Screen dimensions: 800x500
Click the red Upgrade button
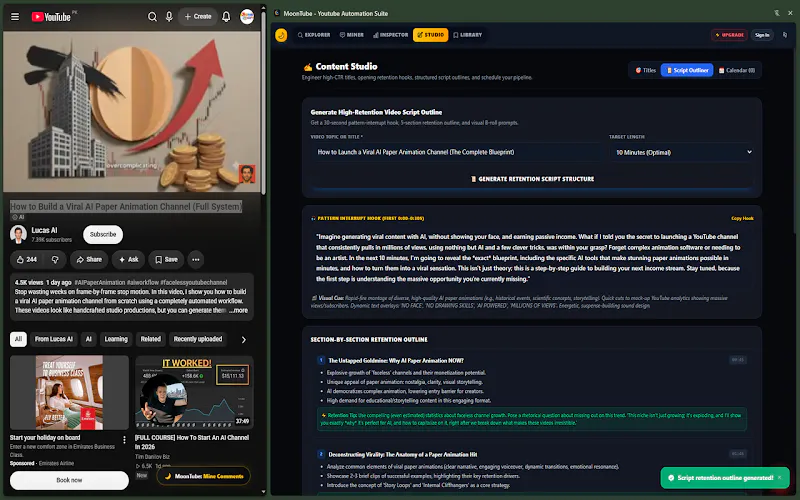(x=729, y=35)
